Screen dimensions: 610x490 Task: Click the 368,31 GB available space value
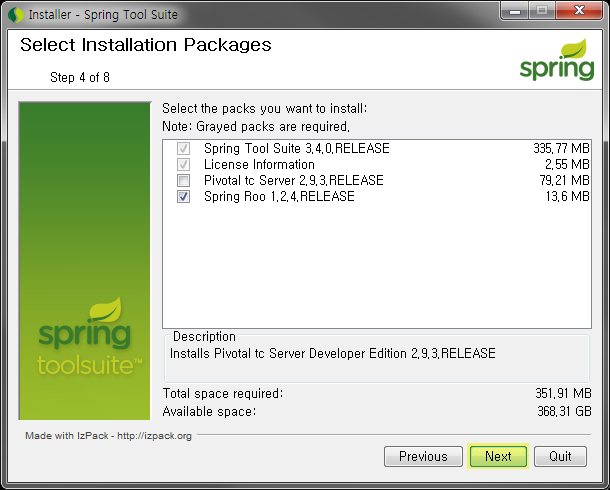coord(564,411)
